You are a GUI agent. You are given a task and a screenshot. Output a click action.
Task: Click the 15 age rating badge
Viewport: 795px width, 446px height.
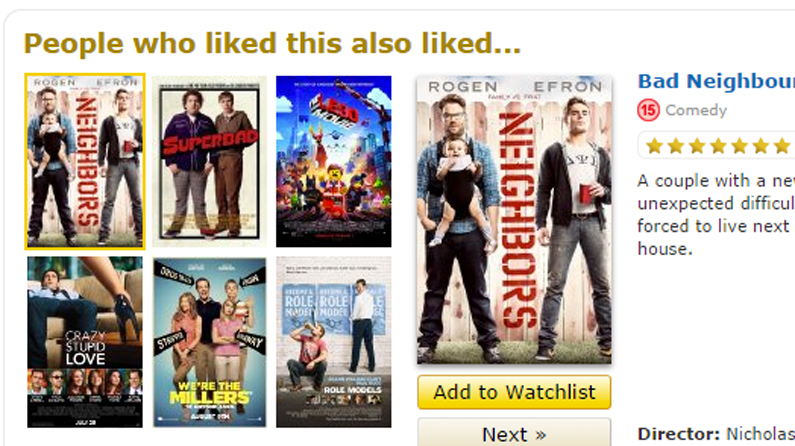648,110
